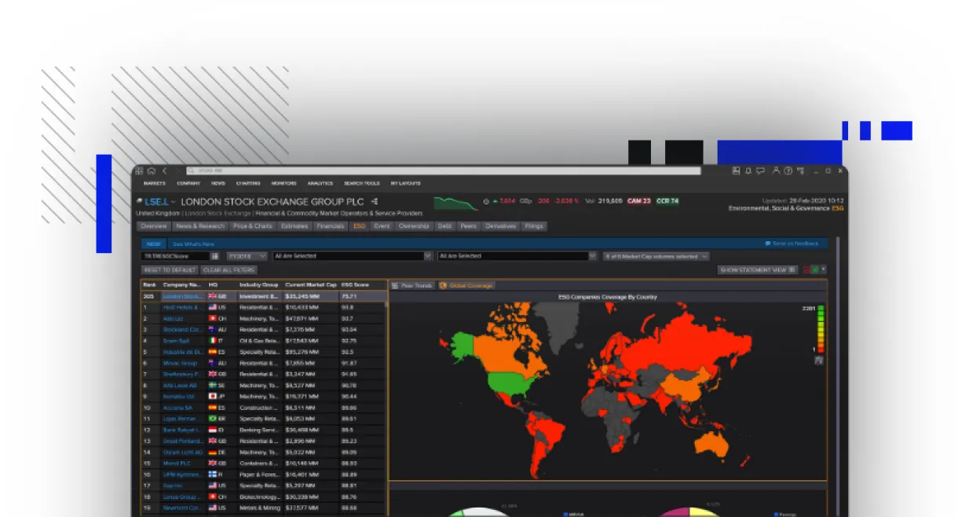
Task: Open the NEWS menu
Action: pyautogui.click(x=218, y=183)
